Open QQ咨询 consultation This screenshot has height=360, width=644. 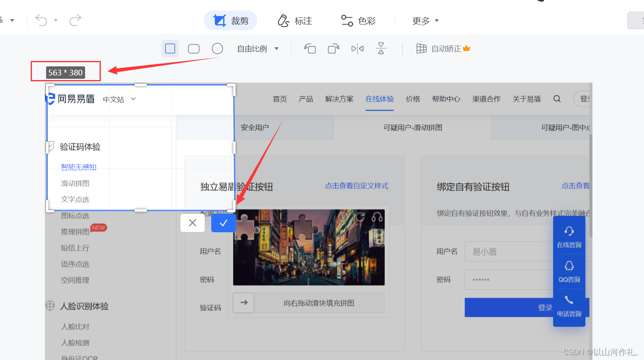click(x=569, y=272)
